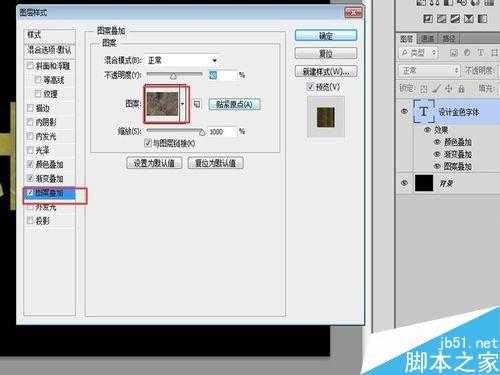Filter layers panel by pixel layers icon
The image size is (500, 375).
pyautogui.click(x=453, y=53)
